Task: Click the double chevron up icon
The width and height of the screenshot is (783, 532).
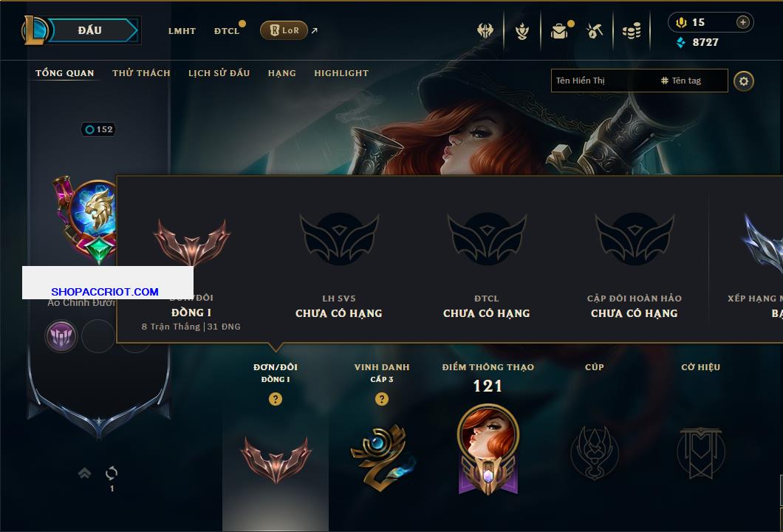Action: coord(84,473)
